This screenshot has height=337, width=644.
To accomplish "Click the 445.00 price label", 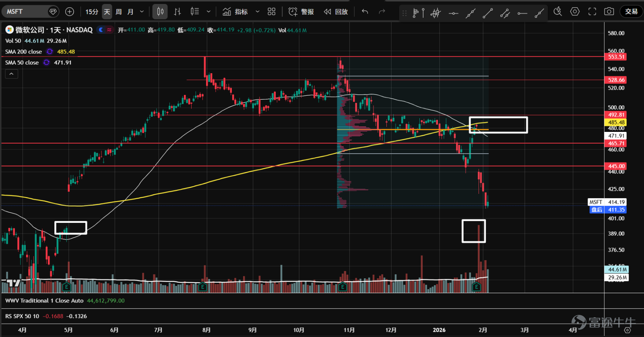I will point(616,166).
